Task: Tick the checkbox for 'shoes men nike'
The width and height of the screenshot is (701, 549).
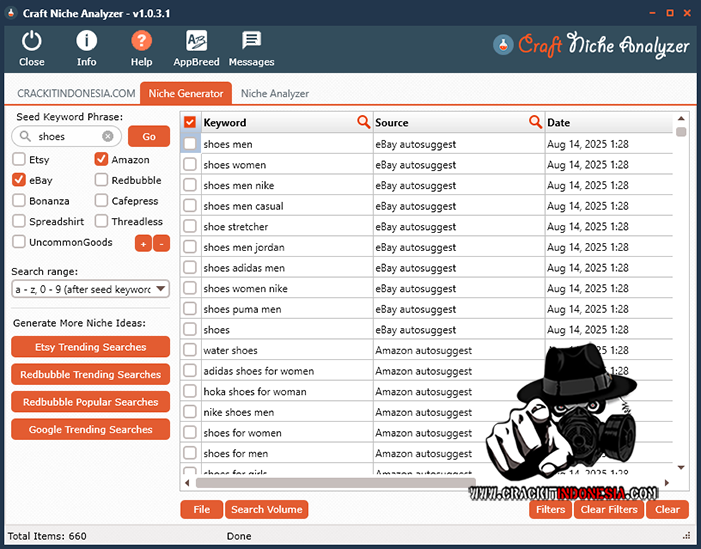Action: 190,185
